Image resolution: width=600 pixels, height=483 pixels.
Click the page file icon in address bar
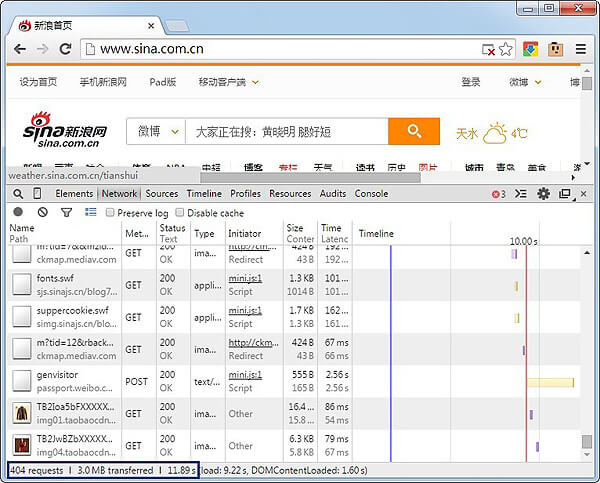(90, 49)
